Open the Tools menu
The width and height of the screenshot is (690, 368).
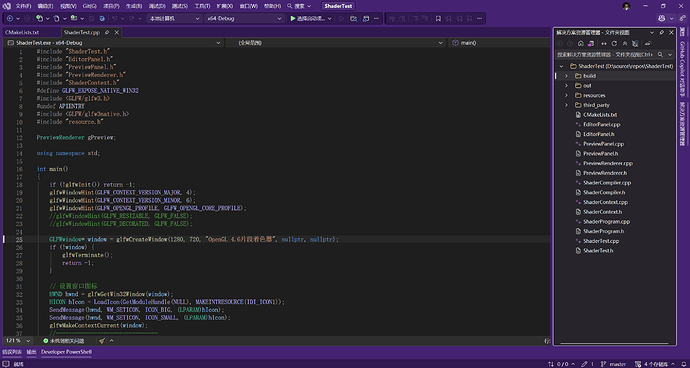[x=202, y=6]
